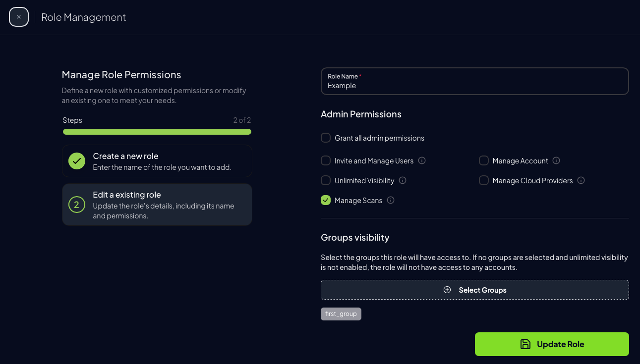Viewport: 640px width, 364px height.
Task: Click the info icon next to Invite and Manage Users
Action: click(x=422, y=160)
